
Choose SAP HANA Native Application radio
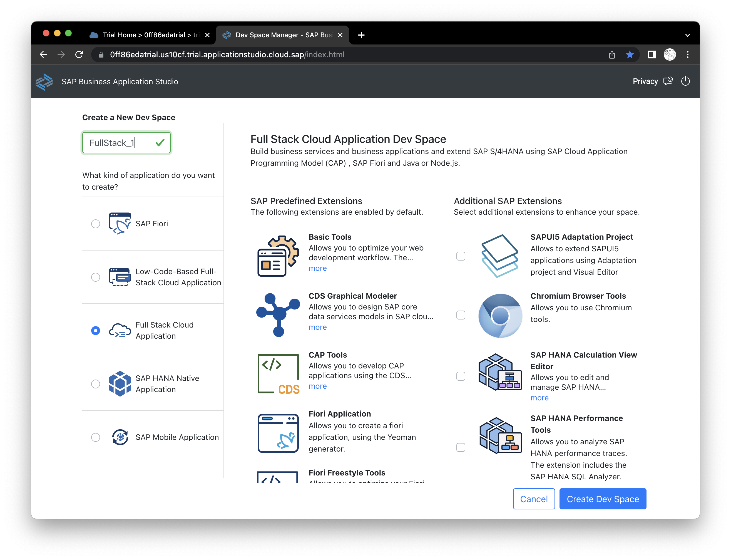[x=96, y=384]
